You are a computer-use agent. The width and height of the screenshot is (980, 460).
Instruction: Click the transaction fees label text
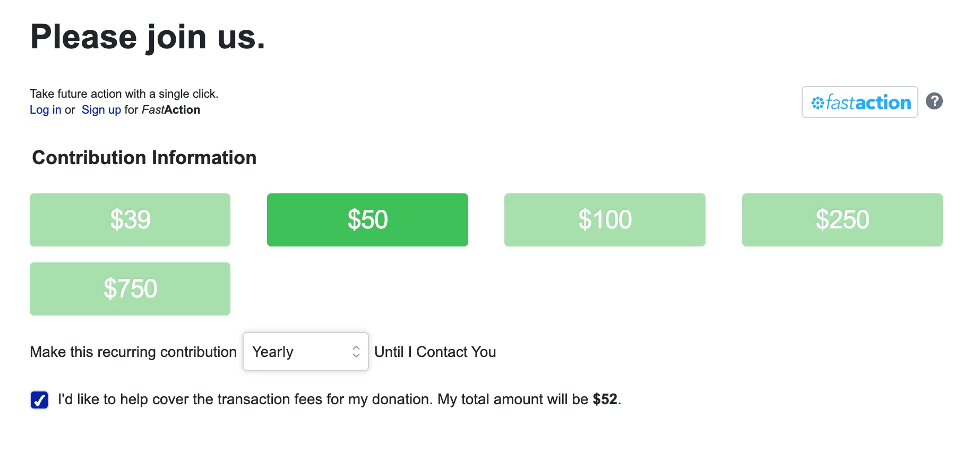319,399
